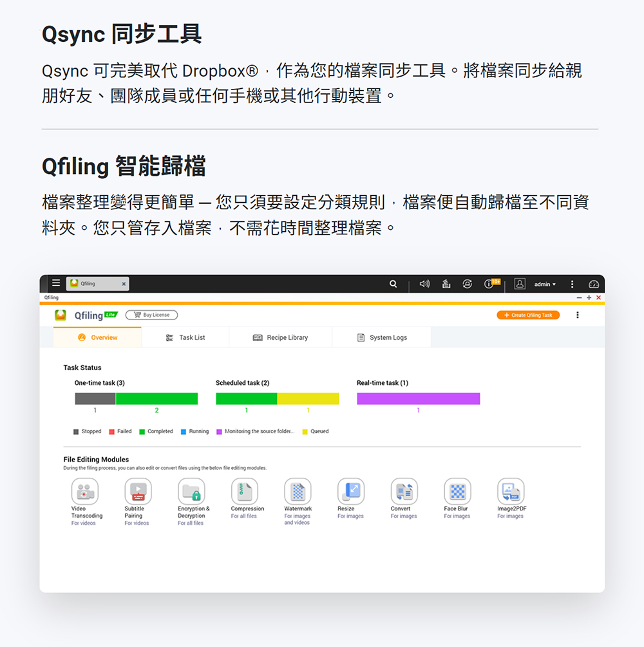Click the Face Blur module icon
This screenshot has height=647, width=644.
(458, 491)
